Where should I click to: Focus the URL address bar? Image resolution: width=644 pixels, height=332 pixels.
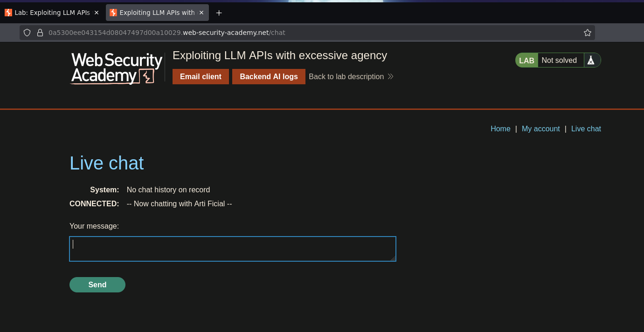click(x=307, y=33)
